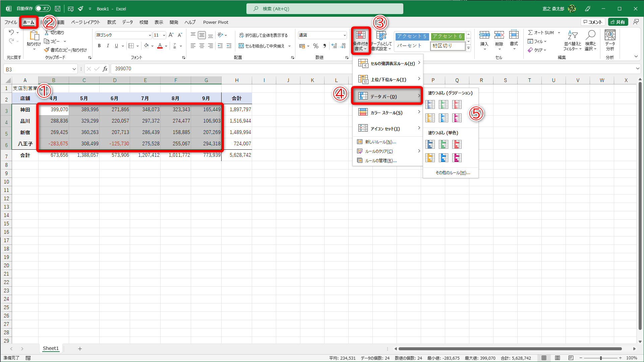Apply the percent style icon
This screenshot has width=644, height=362.
pos(315,46)
